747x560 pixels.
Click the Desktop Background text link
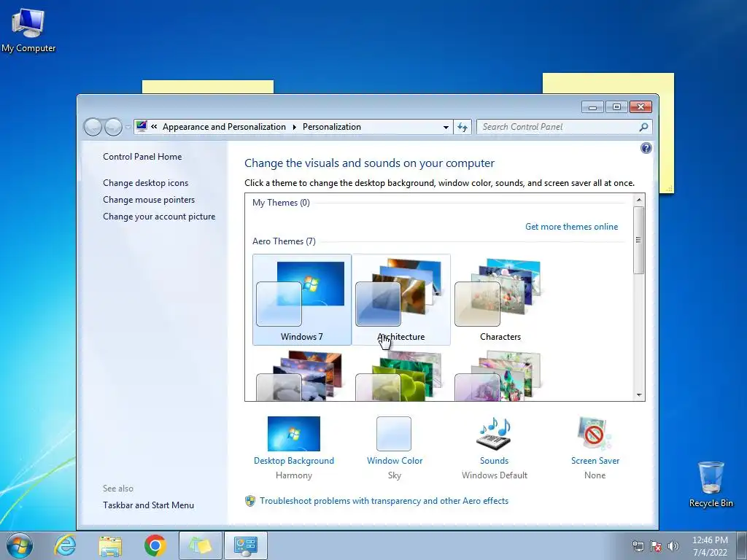click(294, 461)
